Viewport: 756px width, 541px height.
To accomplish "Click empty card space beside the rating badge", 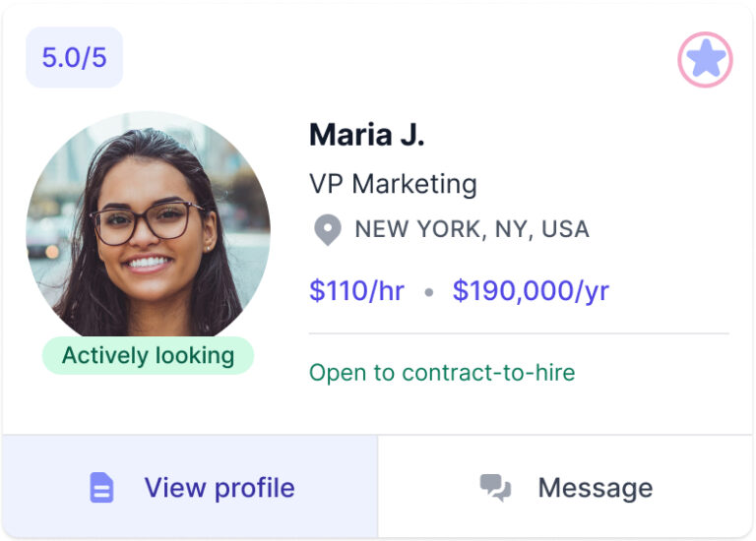I will click(394, 57).
